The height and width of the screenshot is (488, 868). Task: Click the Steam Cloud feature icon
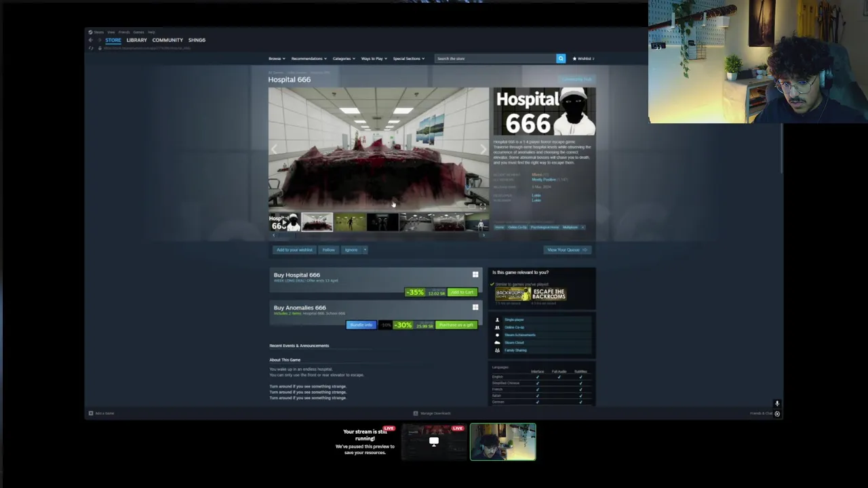pos(497,342)
